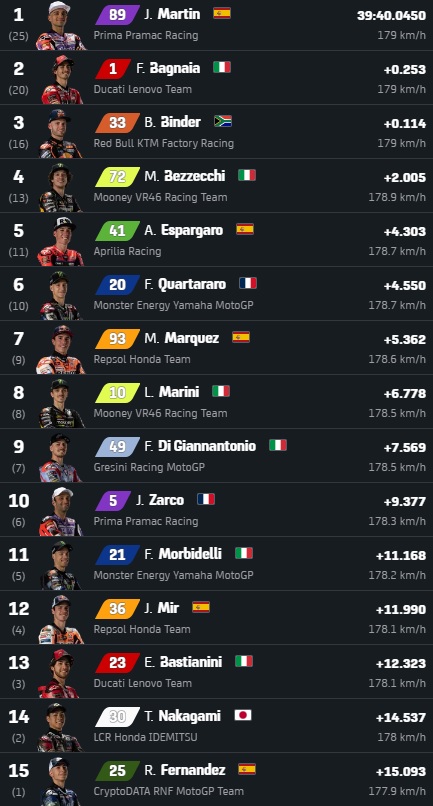Click Japanese flag next to Nakagami

point(243,715)
